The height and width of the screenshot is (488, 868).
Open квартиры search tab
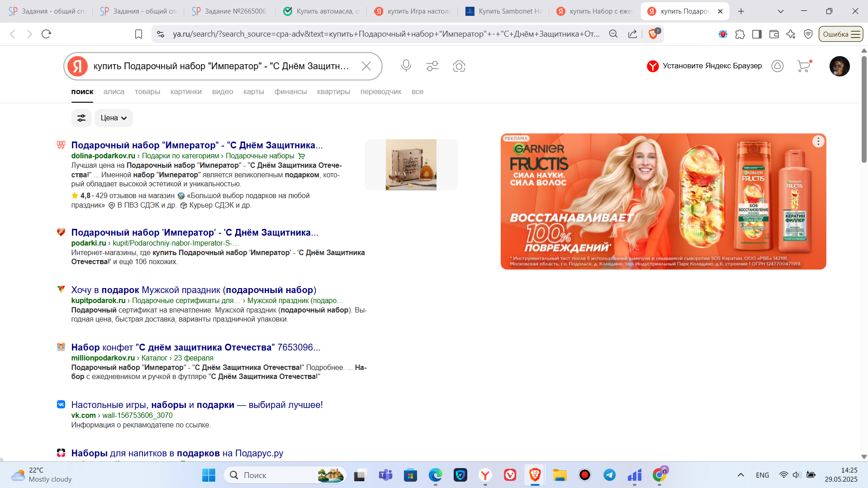[x=333, y=91]
